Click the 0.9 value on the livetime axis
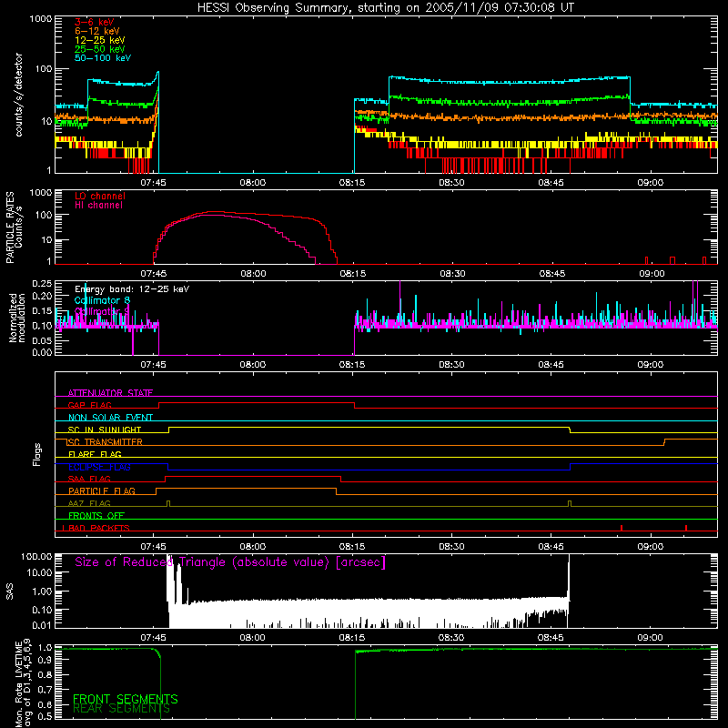Image resolution: width=728 pixels, height=728 pixels. [45, 662]
